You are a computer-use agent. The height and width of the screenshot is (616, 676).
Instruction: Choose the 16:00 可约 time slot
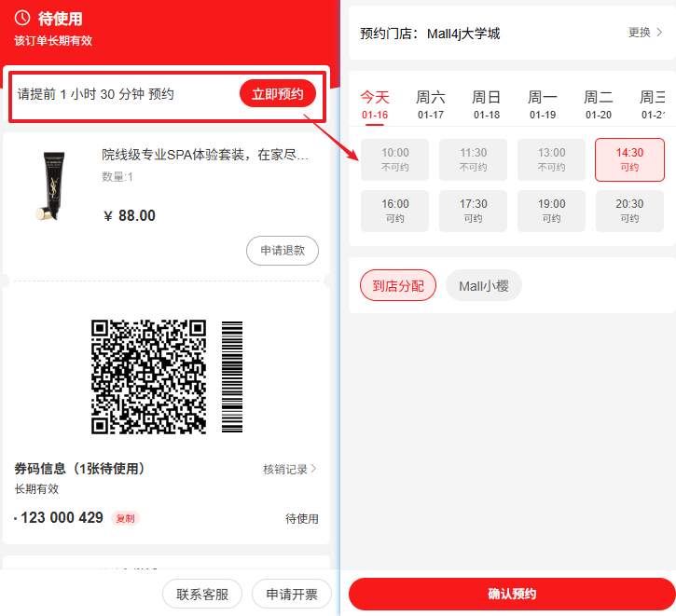click(395, 211)
